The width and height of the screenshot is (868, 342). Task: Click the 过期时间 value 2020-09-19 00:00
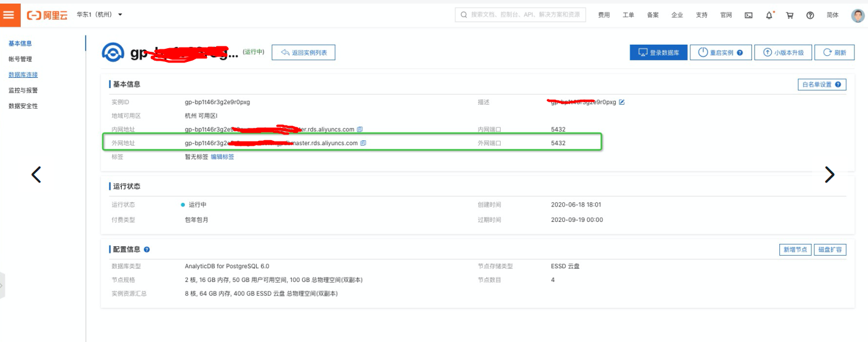pos(577,220)
